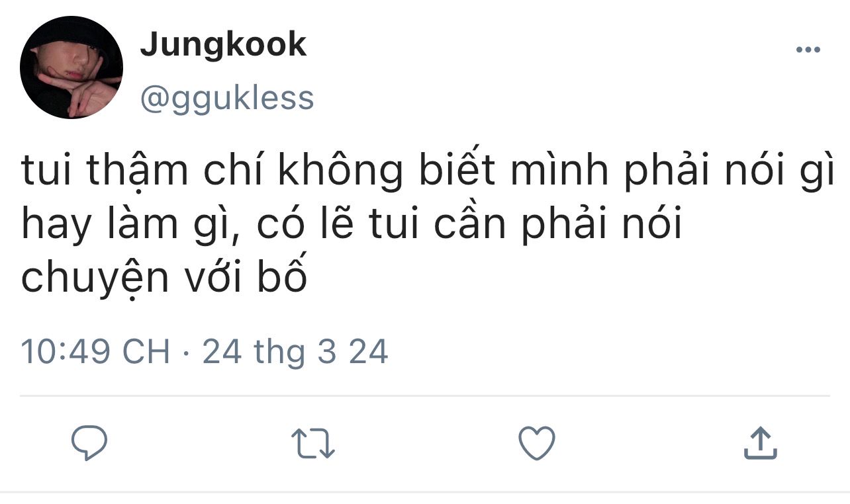Like the tweet with heart icon
The width and height of the screenshot is (850, 504).
click(536, 442)
